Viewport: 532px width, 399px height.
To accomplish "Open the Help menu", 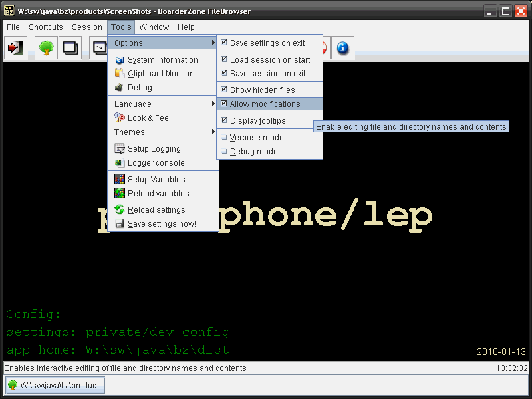I will (x=186, y=27).
